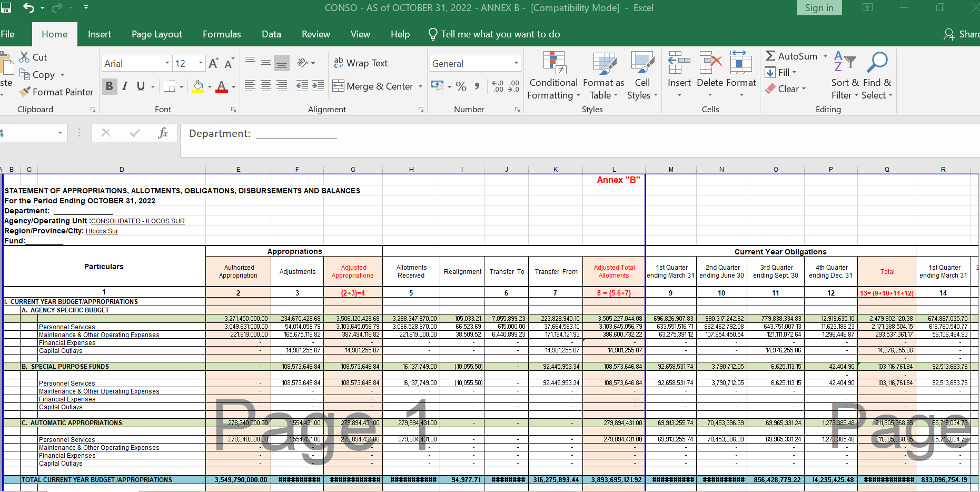Image resolution: width=980 pixels, height=492 pixels.
Task: Click Tell me what you want to do
Action: pyautogui.click(x=494, y=34)
